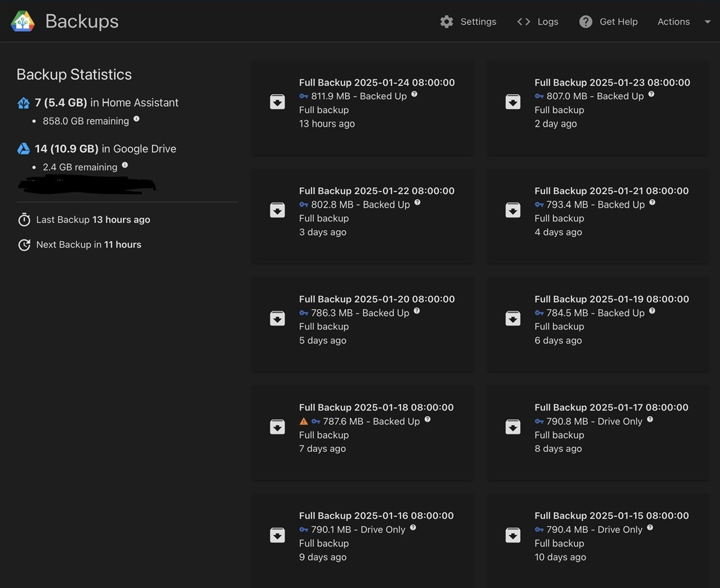Click info icon beside 2.4 GB remaining
720x588 pixels.
coord(125,165)
